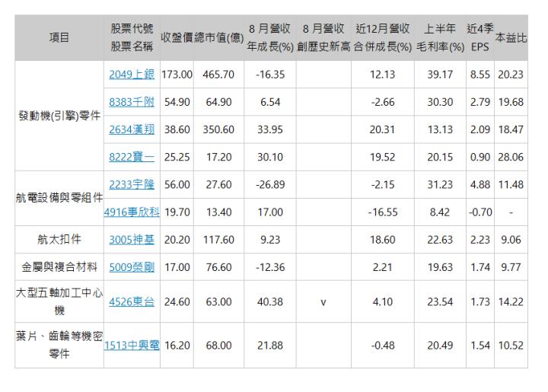
Task: Click EPS value 8.55
Action: click(x=480, y=75)
